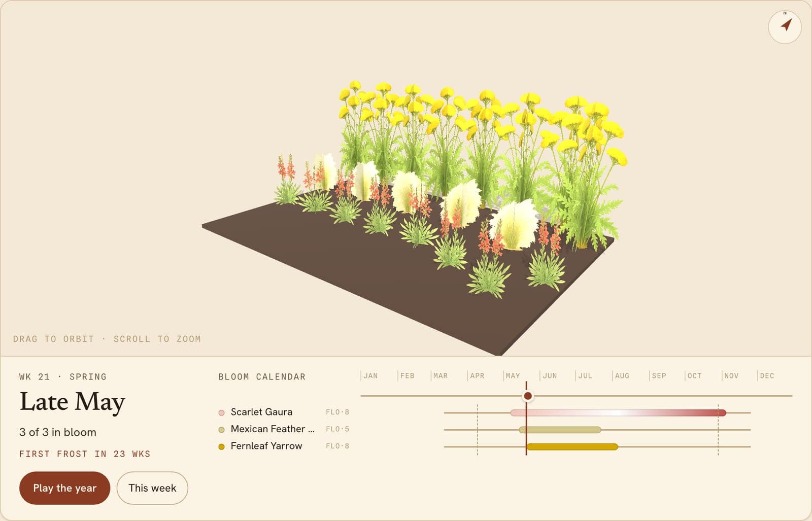
Task: Click the FLO·5 tag beside Mexican Feather
Action: 337,429
